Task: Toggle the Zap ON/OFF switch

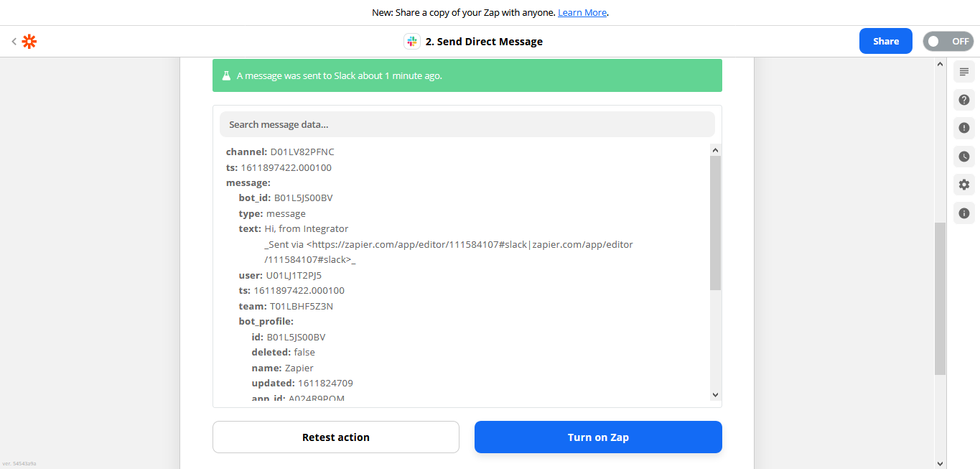Action: click(x=948, y=42)
